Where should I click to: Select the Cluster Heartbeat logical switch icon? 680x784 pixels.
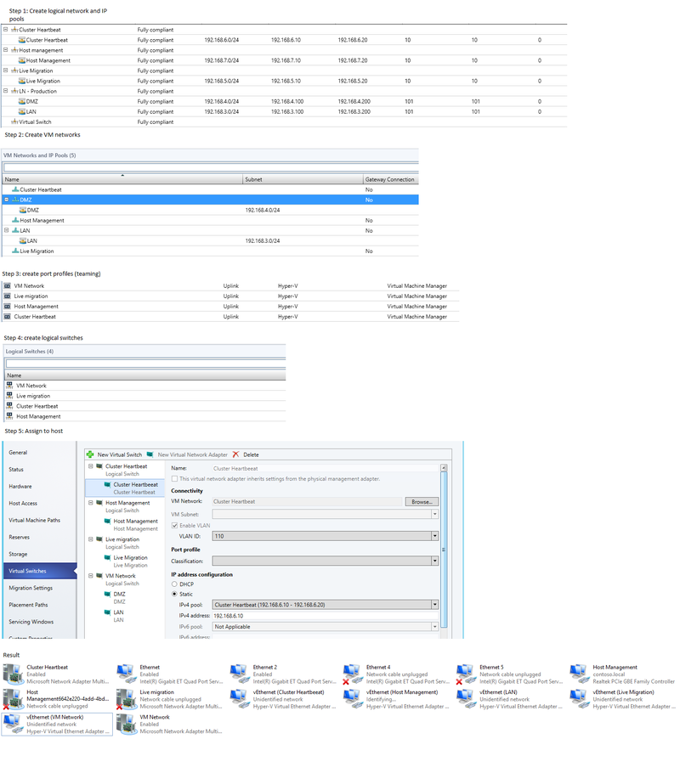(x=99, y=466)
